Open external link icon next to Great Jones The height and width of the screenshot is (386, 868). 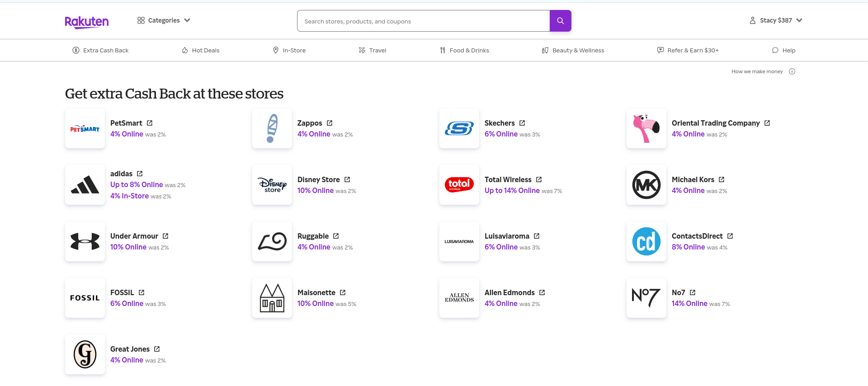pyautogui.click(x=157, y=349)
